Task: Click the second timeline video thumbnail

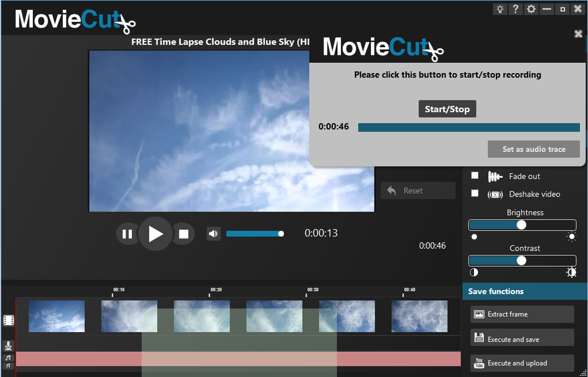Action: point(129,316)
